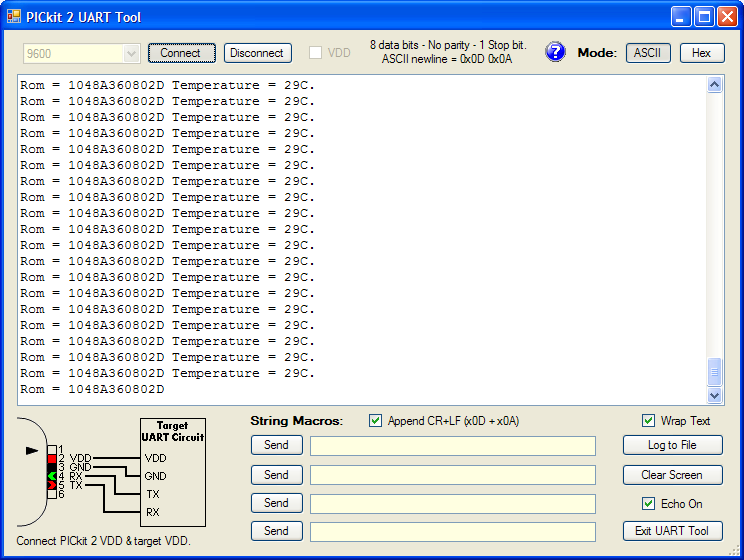744x560 pixels.
Task: Click the last incomplete Rom = 1048A360802D line
Action: [92, 389]
